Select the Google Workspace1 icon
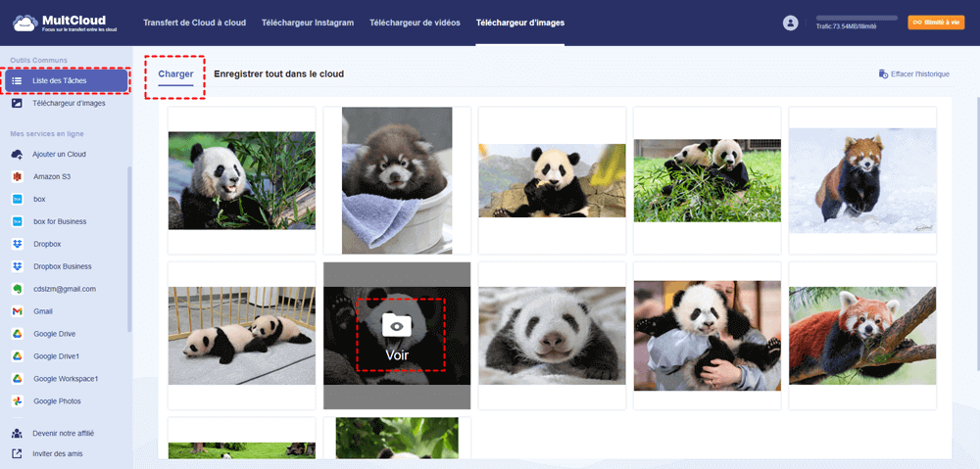This screenshot has width=980, height=469. point(17,379)
